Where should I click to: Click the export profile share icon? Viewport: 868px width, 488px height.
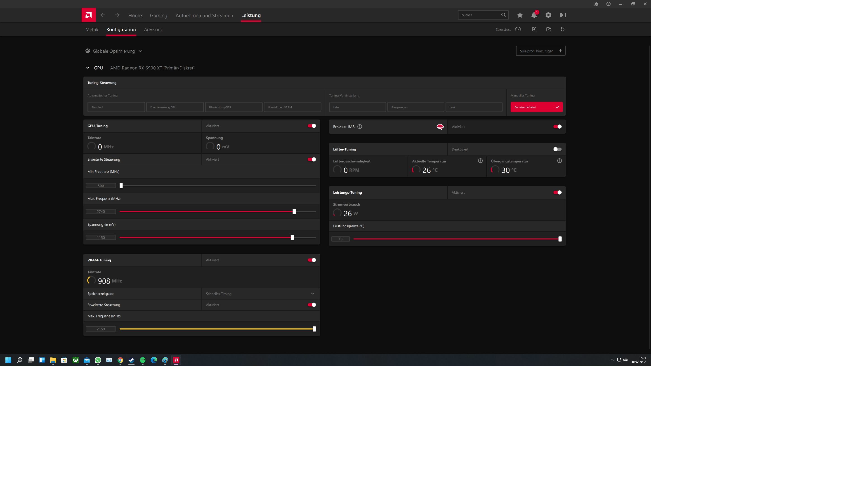(x=549, y=29)
